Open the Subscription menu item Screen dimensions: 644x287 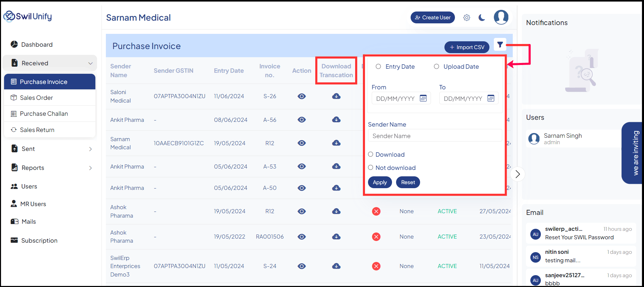pyautogui.click(x=34, y=241)
